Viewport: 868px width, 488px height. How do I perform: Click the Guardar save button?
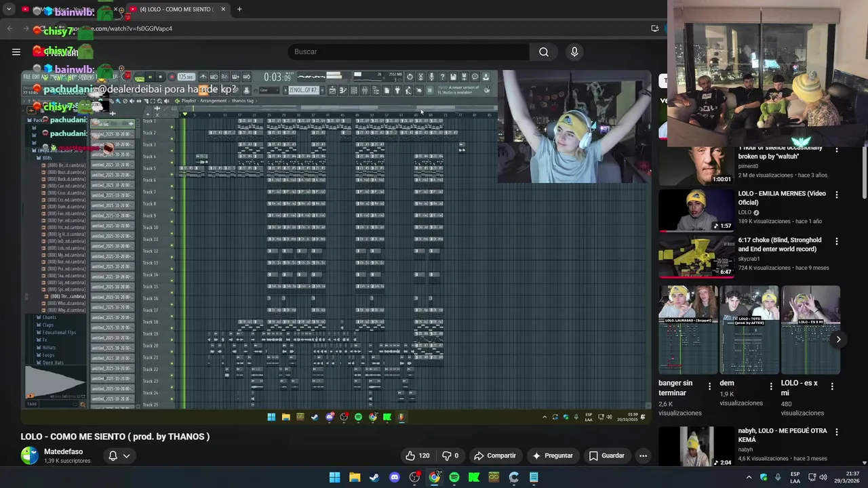coord(607,455)
